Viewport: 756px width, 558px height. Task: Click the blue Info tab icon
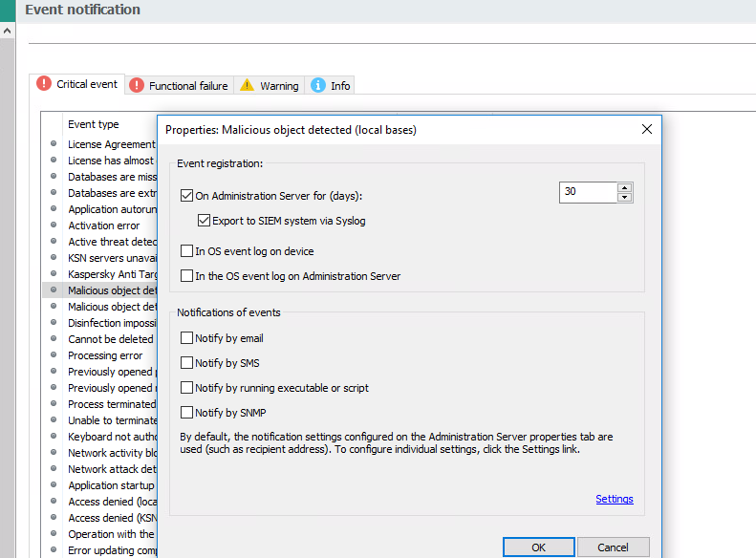coord(318,85)
